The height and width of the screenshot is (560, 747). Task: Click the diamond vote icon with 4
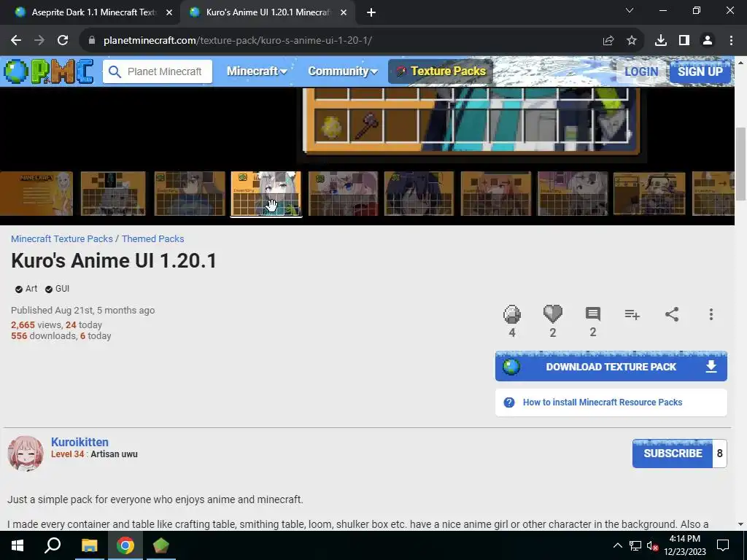pos(511,314)
